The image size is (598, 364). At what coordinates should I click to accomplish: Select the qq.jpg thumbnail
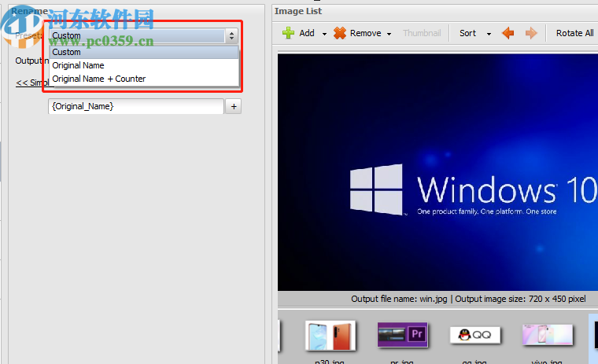[474, 335]
